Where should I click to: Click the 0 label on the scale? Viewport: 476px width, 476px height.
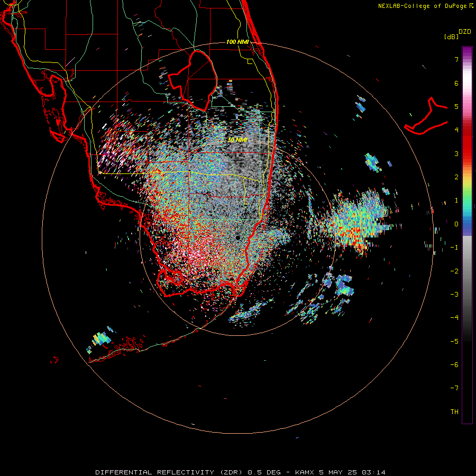(x=456, y=224)
